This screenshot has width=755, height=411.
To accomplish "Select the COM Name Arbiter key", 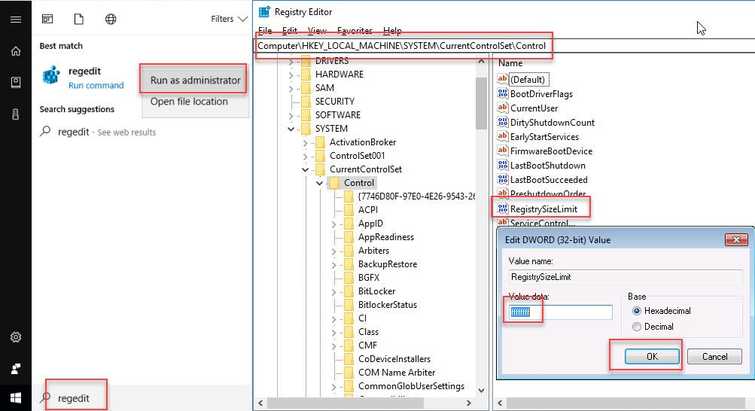I will (397, 372).
